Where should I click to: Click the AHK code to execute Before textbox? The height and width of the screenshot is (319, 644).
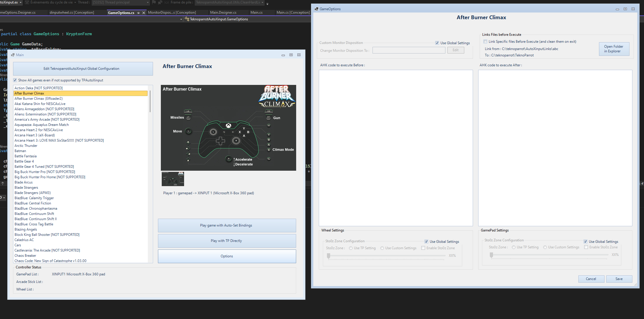pos(396,148)
